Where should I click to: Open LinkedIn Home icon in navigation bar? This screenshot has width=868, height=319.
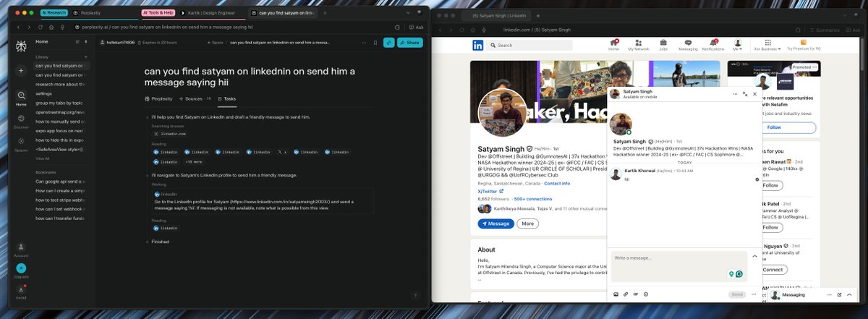click(x=613, y=43)
